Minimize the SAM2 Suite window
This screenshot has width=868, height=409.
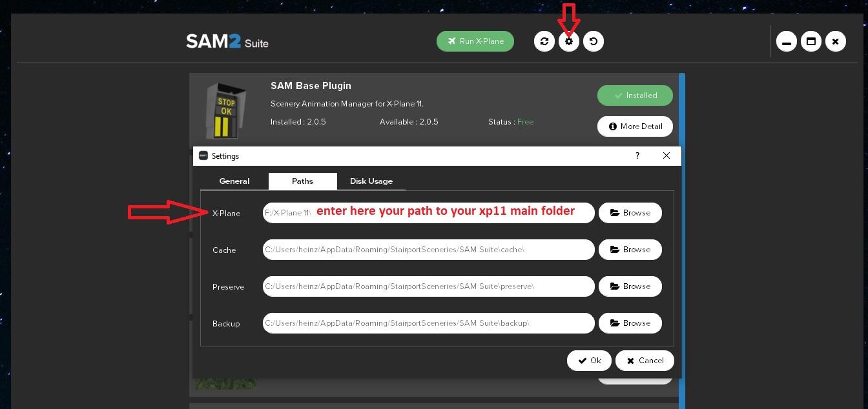click(x=787, y=42)
